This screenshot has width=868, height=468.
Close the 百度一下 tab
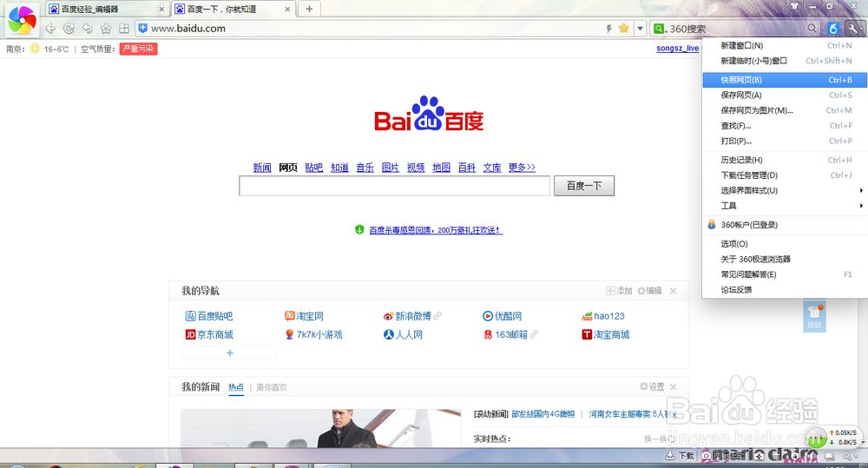tap(287, 10)
